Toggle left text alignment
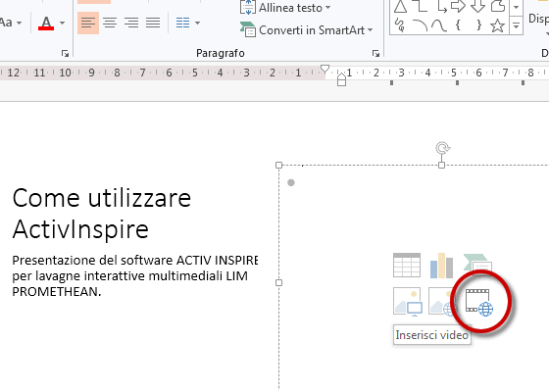Screen dimensions: 549x392 tap(88, 23)
